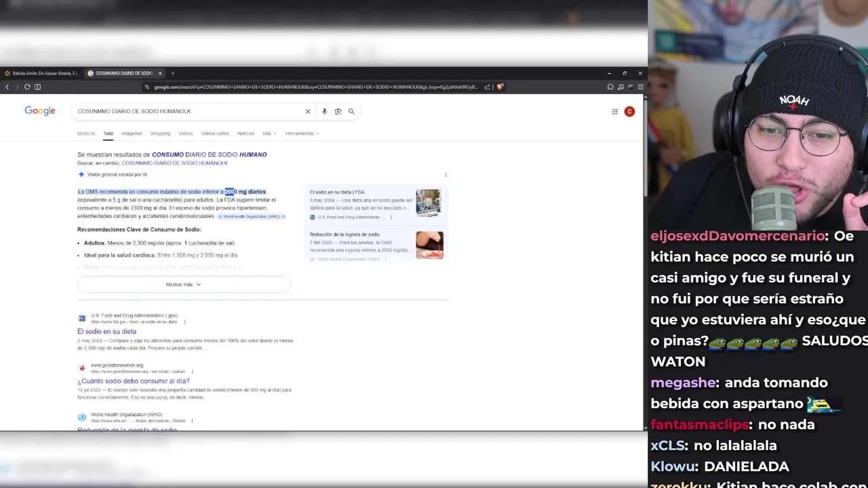Open El sodio en su dieta result

tap(106, 331)
